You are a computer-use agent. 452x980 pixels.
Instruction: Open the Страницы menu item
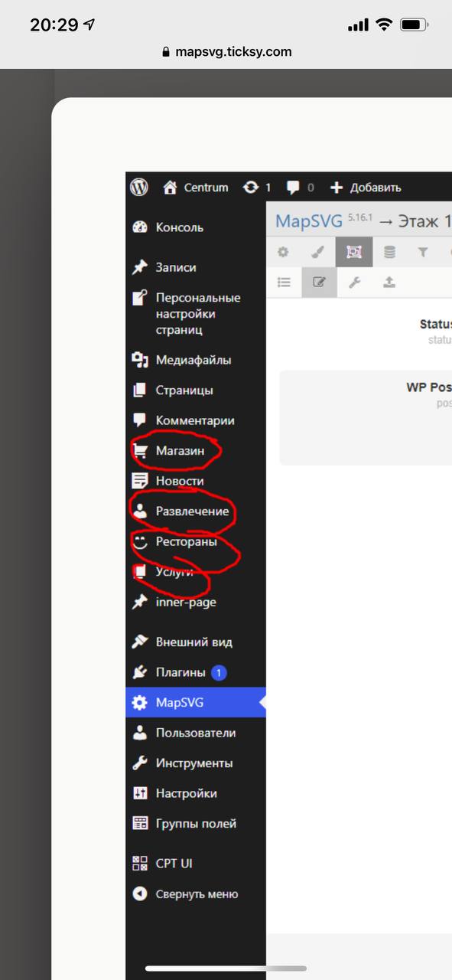[x=196, y=390]
